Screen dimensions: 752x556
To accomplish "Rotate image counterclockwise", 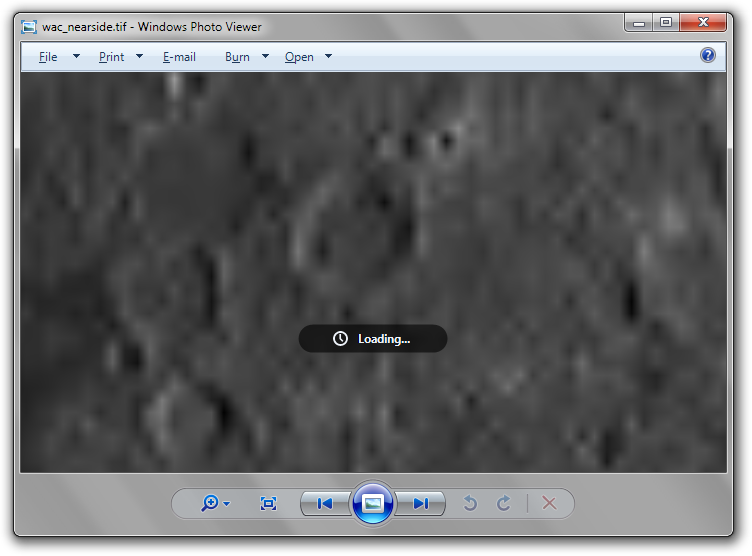I will point(470,503).
